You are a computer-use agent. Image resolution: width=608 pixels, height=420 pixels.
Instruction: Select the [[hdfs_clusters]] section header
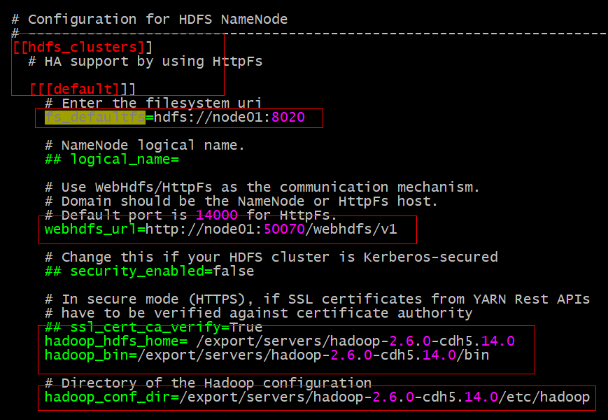[x=83, y=47]
